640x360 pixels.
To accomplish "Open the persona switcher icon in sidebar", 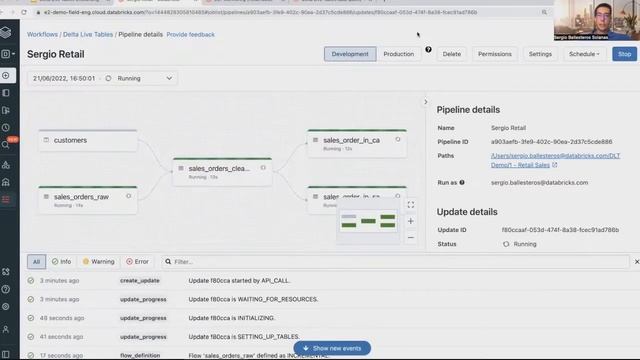I will (x=7, y=54).
